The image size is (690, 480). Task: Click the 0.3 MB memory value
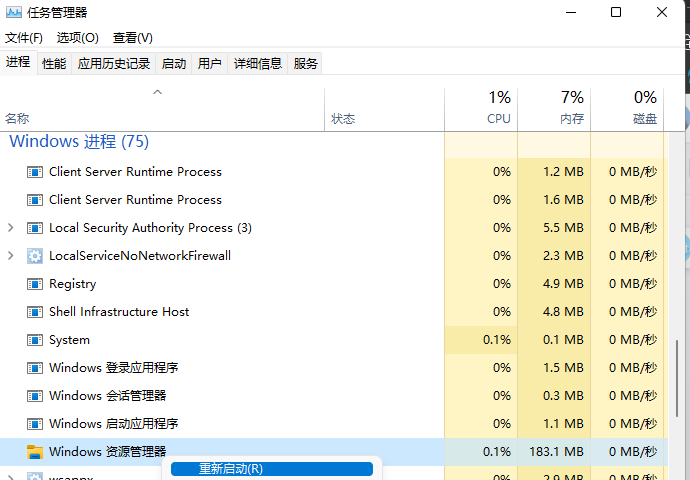point(563,396)
